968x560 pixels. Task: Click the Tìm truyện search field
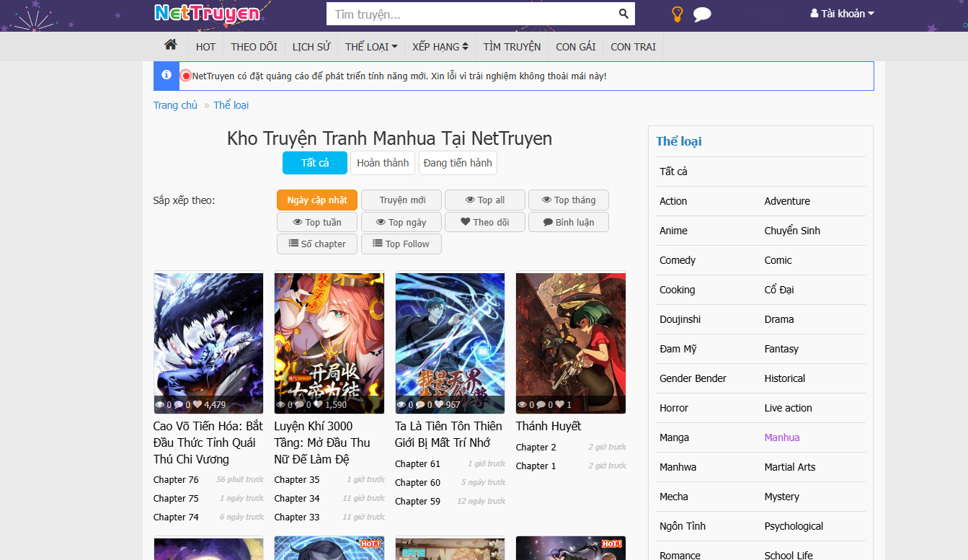(472, 14)
